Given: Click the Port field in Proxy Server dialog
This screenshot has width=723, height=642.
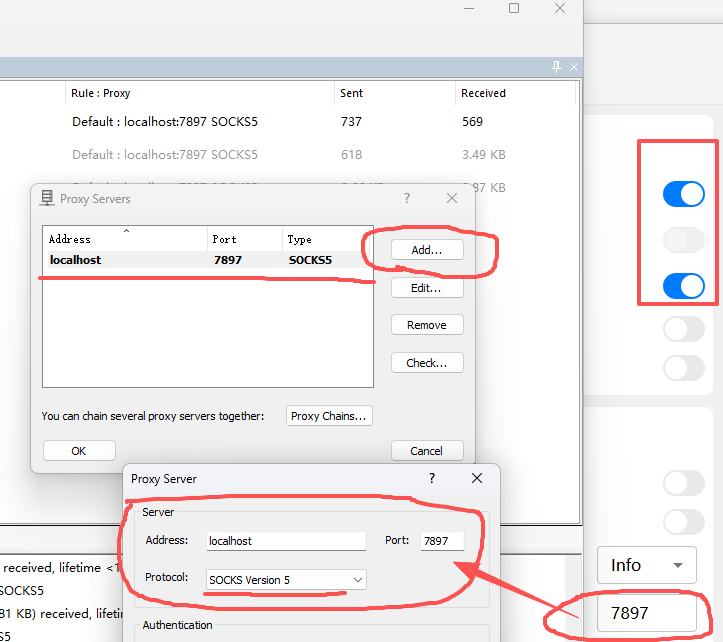Looking at the screenshot, I should click(x=441, y=541).
